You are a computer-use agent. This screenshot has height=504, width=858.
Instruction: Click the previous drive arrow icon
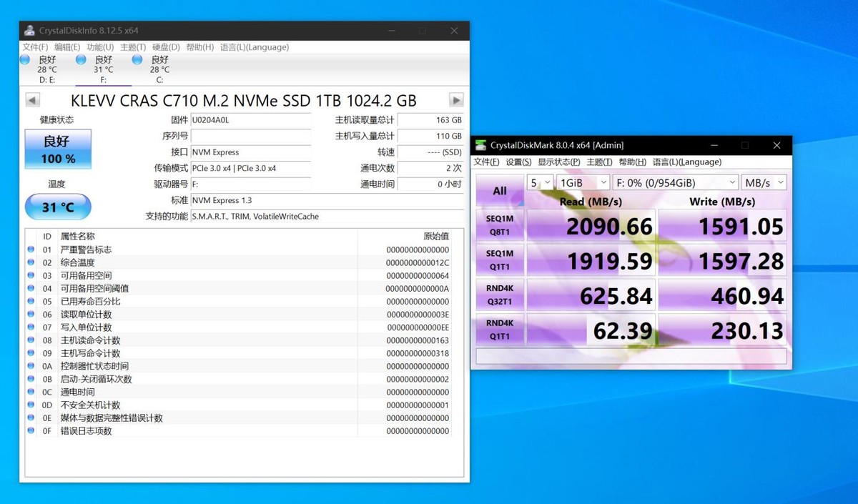[31, 100]
